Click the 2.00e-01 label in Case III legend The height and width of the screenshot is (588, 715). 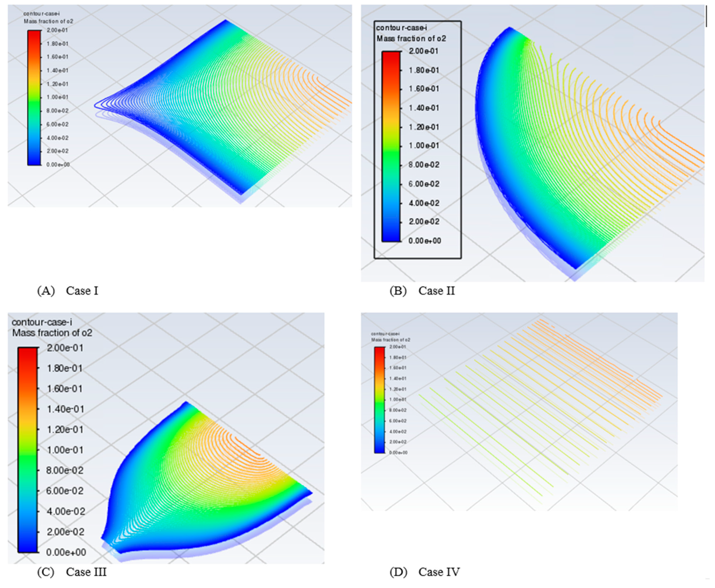tap(65, 348)
